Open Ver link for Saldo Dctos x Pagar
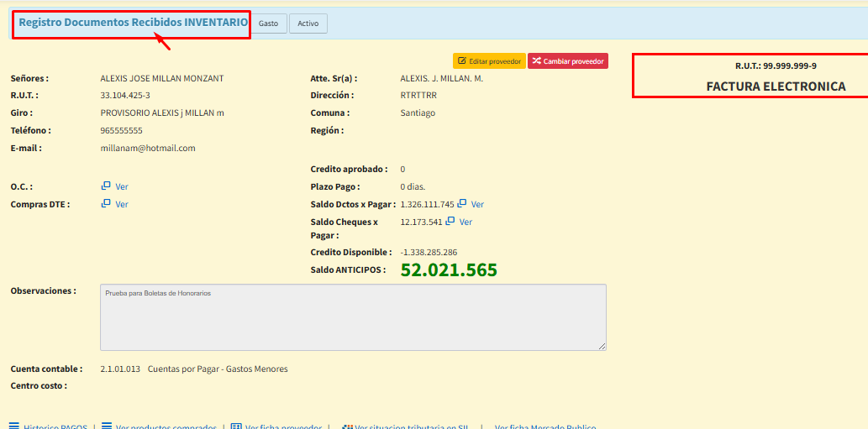The image size is (868, 429). pos(477,205)
